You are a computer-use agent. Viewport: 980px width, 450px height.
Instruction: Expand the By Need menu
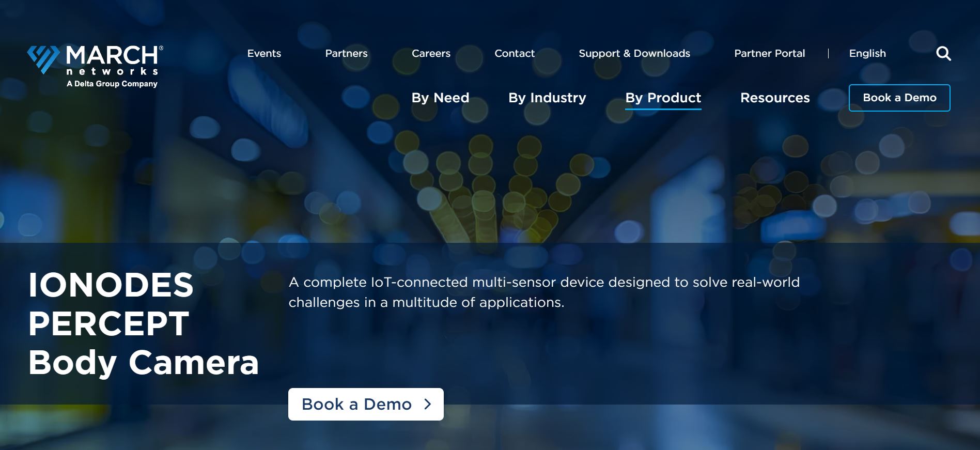440,98
